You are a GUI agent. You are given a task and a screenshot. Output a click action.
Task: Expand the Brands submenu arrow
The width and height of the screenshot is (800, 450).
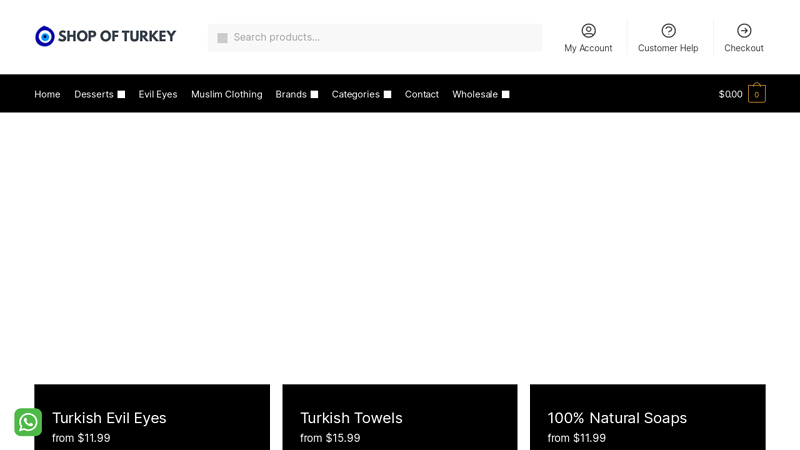coord(314,94)
